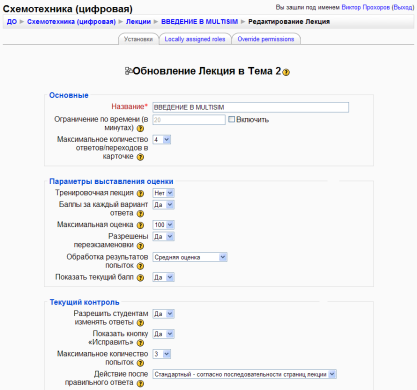This screenshot has height=390, width=417.
Task: Open help for Действие после правильного ответа
Action: click(140, 383)
